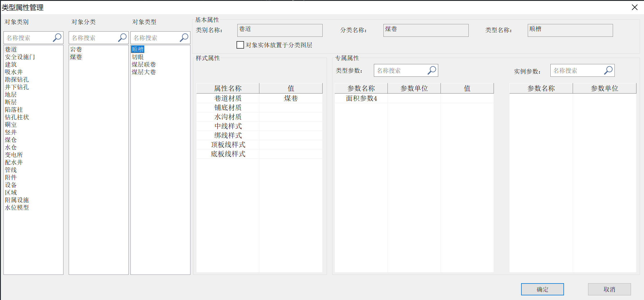Click search icon beside 实例参数 field
This screenshot has width=644, height=300.
(608, 70)
